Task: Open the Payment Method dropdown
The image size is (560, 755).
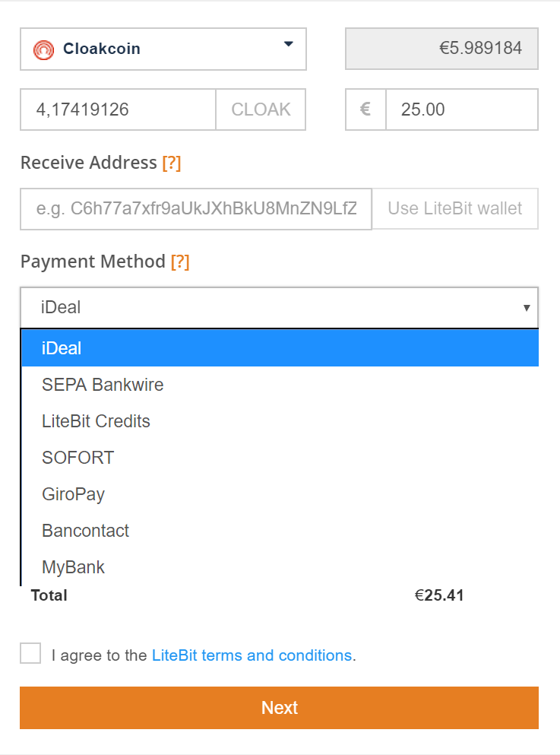Action: coord(279,307)
